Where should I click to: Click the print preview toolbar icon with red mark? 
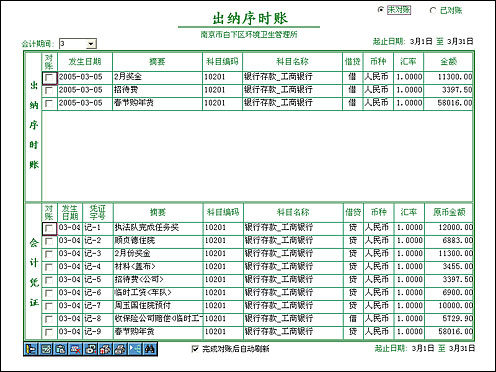click(x=105, y=349)
